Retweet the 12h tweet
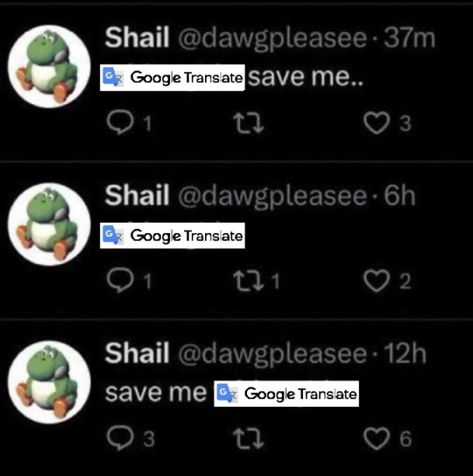 coord(249,439)
